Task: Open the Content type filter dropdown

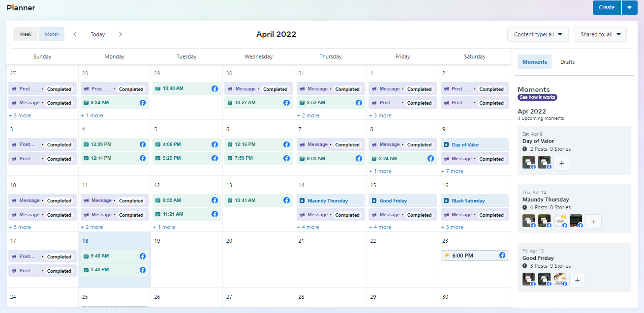Action: (x=538, y=34)
